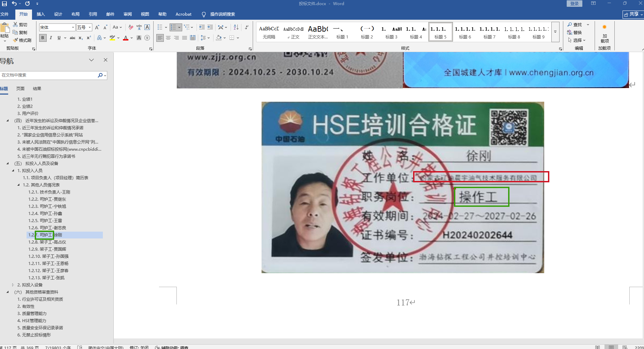Increase paragraph indent
644x349 pixels.
[x=210, y=27]
